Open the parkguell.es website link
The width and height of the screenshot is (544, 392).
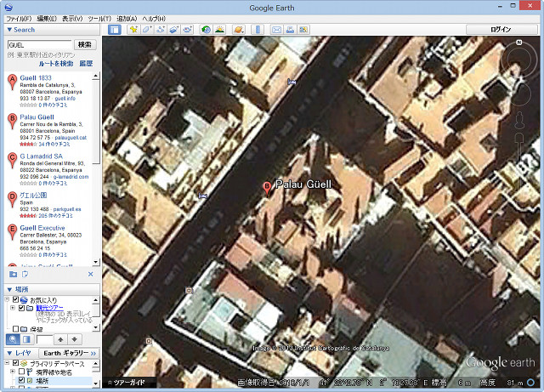[x=67, y=209]
